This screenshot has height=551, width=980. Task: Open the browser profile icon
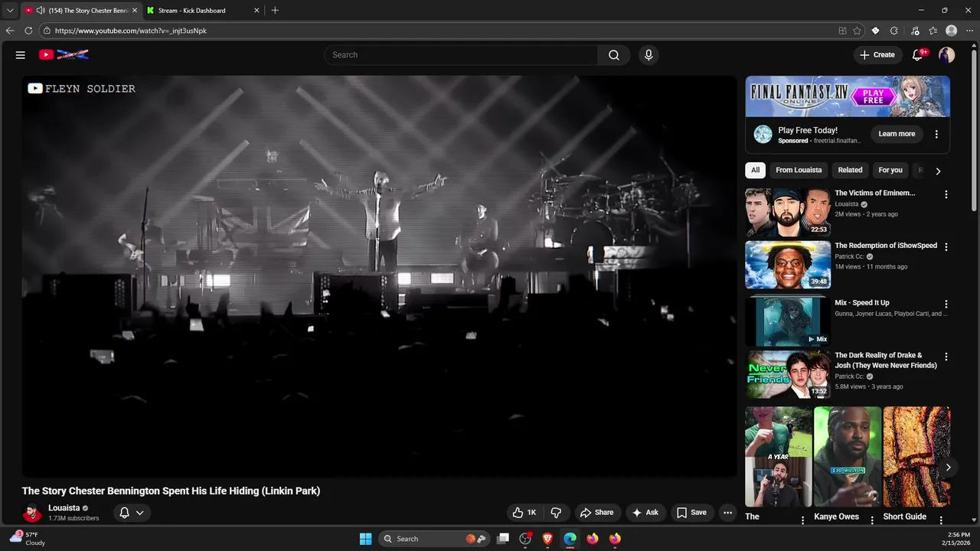952,31
